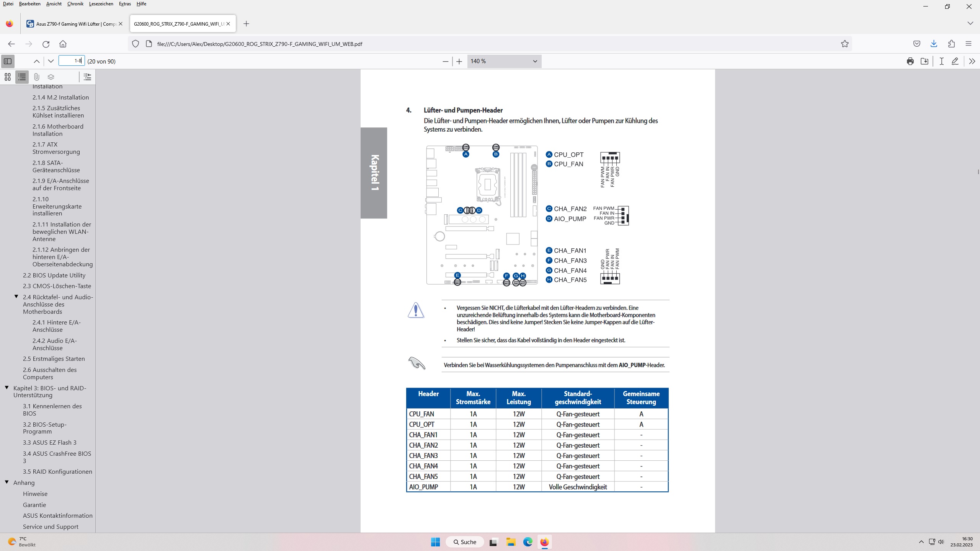Show page thumbnails view in sidebar
Viewport: 980px width, 551px height.
pos(8,77)
